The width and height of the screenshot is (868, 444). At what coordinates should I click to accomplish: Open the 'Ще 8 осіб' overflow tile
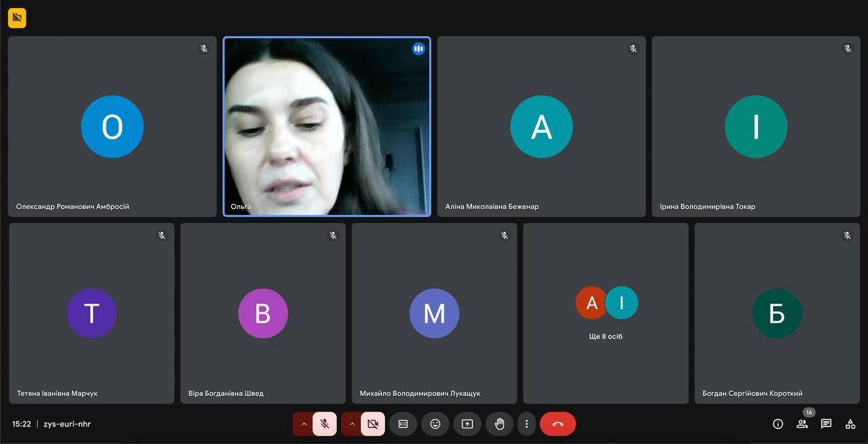pos(606,313)
